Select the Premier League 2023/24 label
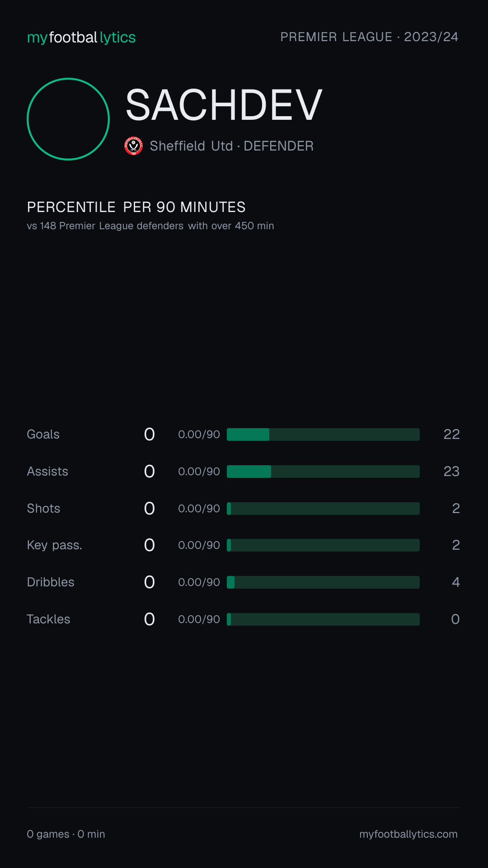 pyautogui.click(x=369, y=37)
